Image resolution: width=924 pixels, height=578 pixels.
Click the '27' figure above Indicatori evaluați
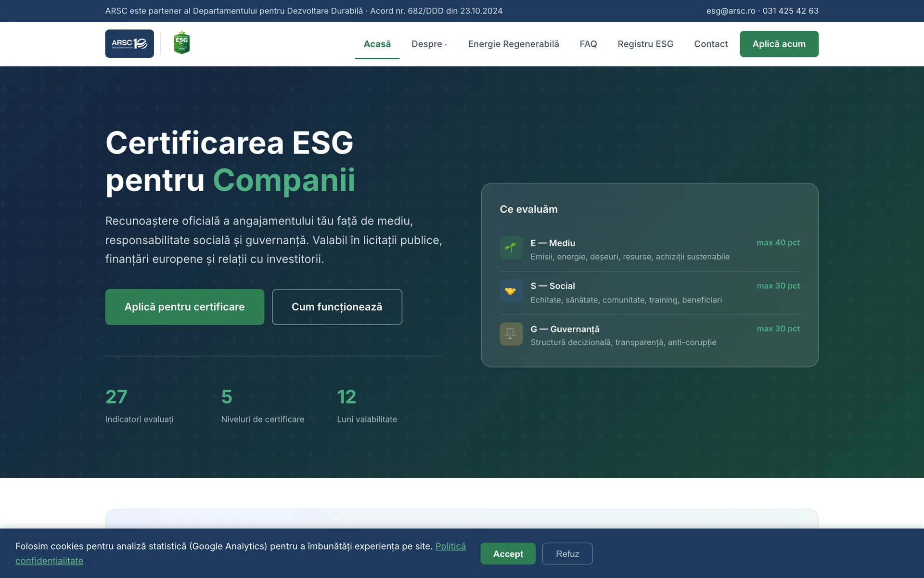116,397
